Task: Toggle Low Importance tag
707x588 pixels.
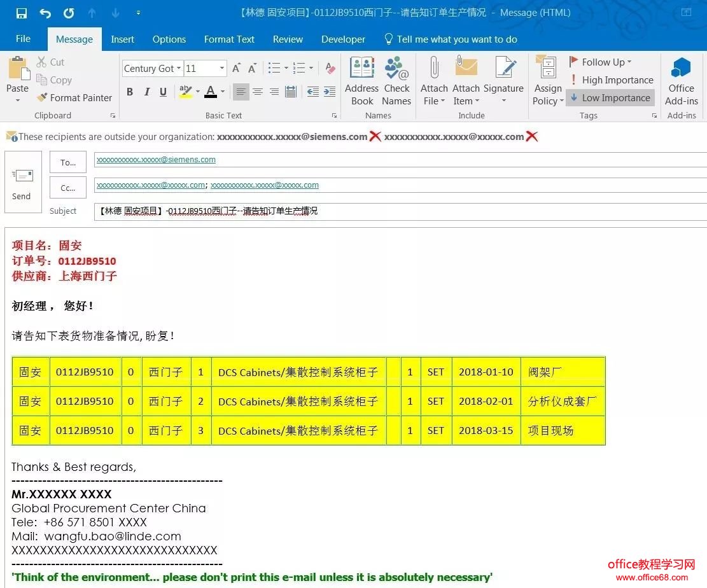Action: pos(610,98)
